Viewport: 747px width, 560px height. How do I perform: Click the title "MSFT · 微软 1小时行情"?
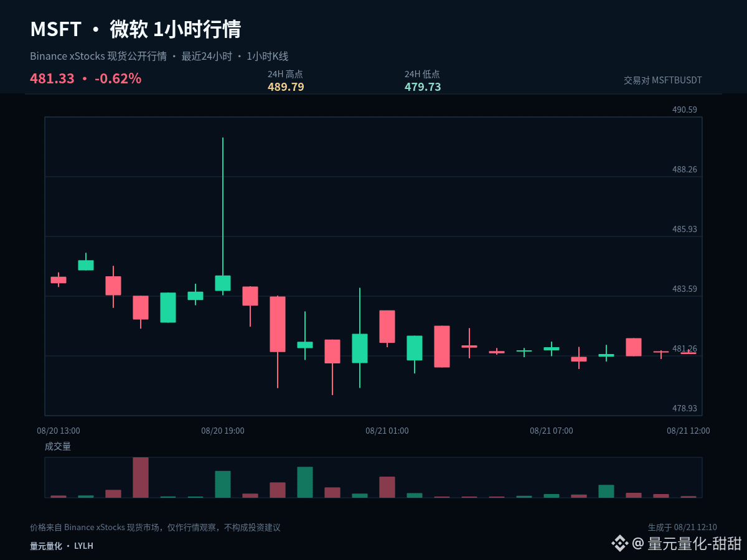pyautogui.click(x=135, y=29)
